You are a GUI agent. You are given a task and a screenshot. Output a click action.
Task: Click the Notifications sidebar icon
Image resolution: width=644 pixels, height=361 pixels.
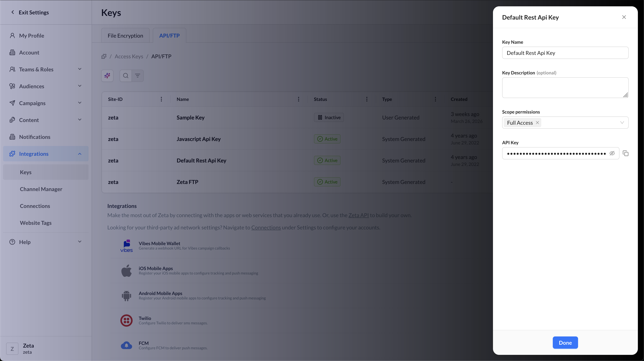(12, 137)
